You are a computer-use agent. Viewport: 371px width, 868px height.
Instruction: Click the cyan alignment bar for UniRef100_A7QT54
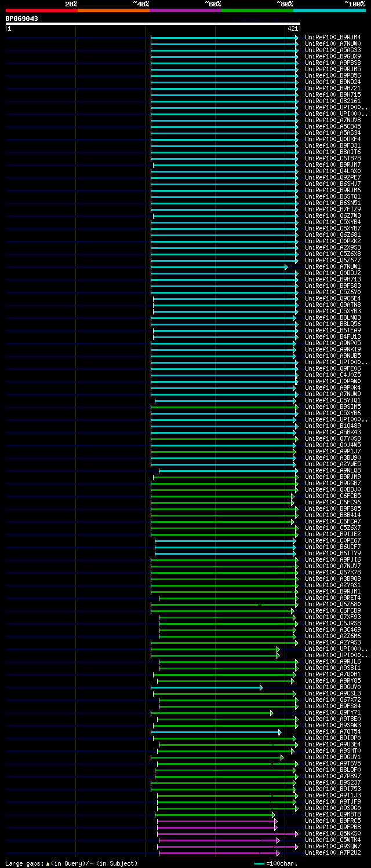[x=216, y=732]
